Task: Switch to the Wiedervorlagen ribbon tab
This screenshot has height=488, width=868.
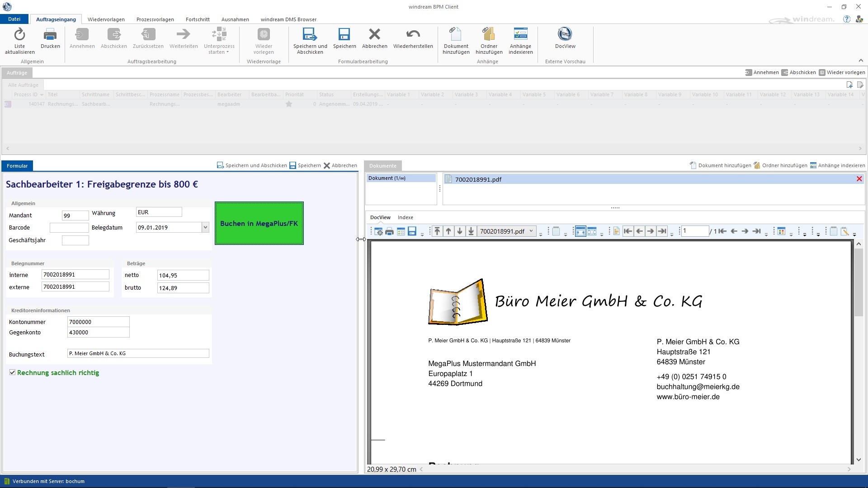Action: 106,19
